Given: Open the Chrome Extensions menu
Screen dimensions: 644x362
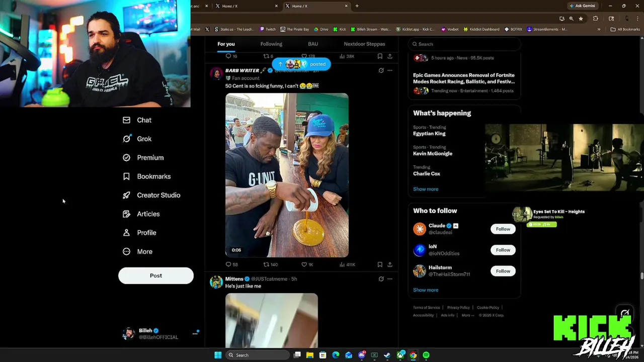Looking at the screenshot, I should click(595, 19).
